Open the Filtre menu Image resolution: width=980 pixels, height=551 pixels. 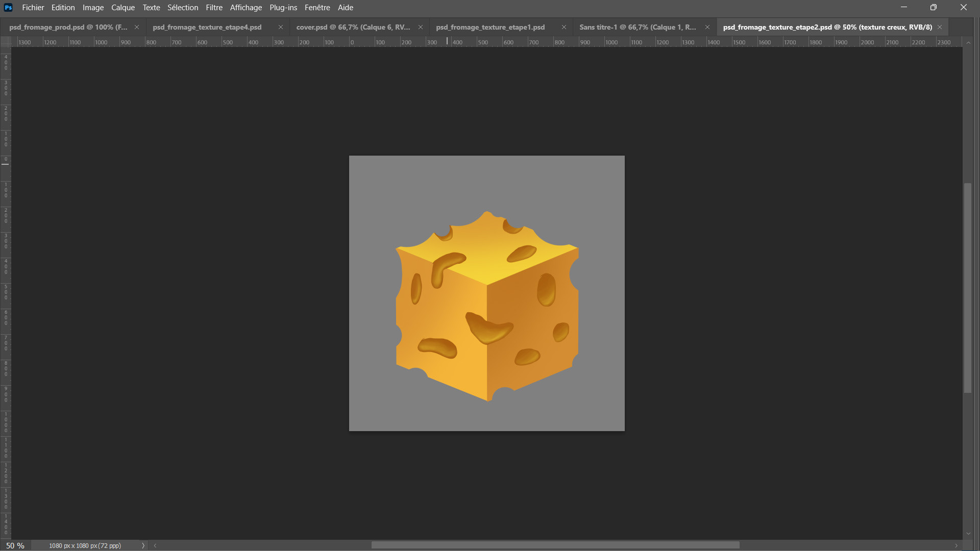(x=214, y=8)
